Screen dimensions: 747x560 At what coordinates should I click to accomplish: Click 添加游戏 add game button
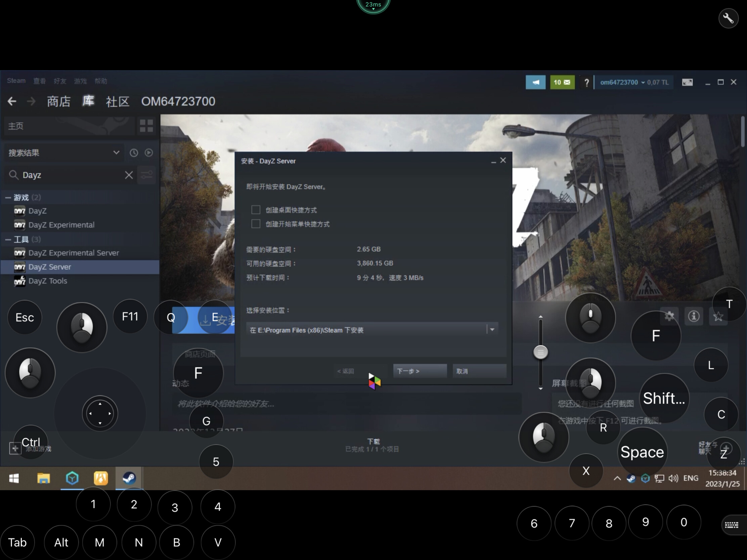[x=30, y=449]
